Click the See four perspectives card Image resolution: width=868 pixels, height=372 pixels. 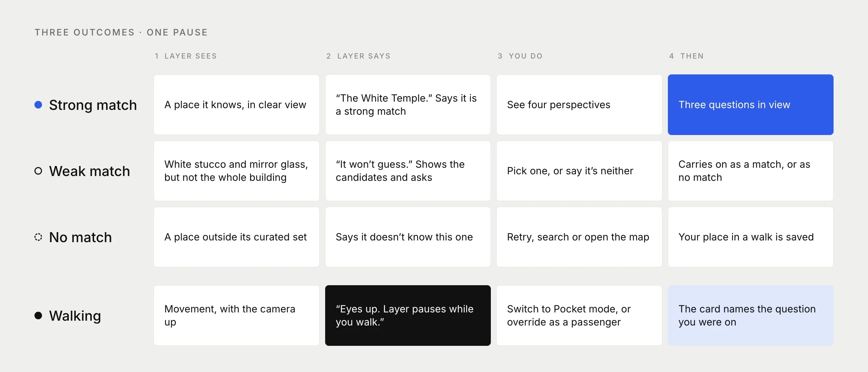pos(579,105)
